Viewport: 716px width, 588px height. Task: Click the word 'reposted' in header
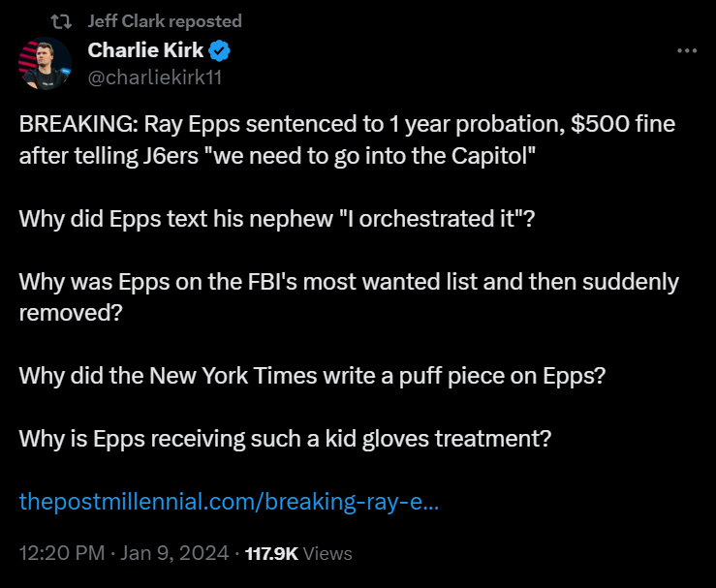pos(205,21)
